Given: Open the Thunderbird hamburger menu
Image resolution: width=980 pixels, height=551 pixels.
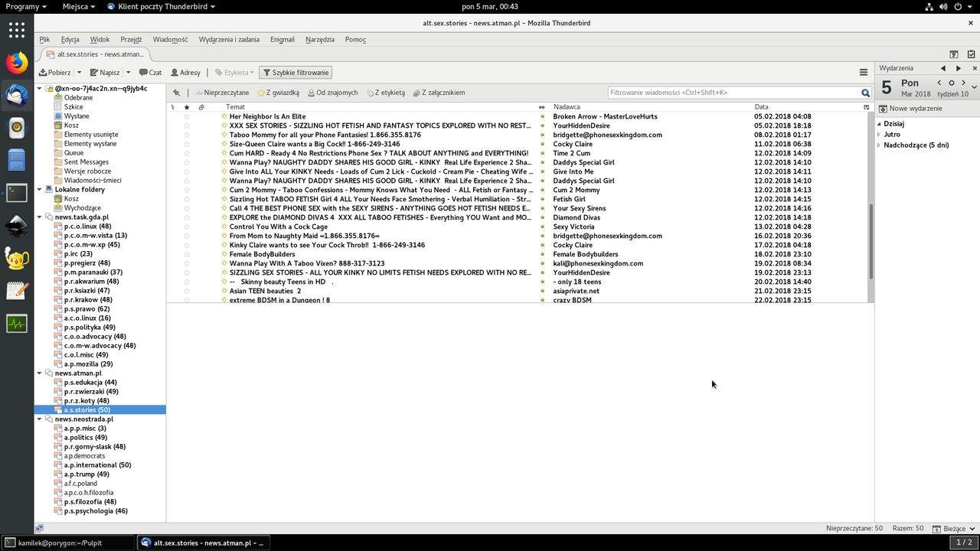Looking at the screenshot, I should tap(863, 73).
